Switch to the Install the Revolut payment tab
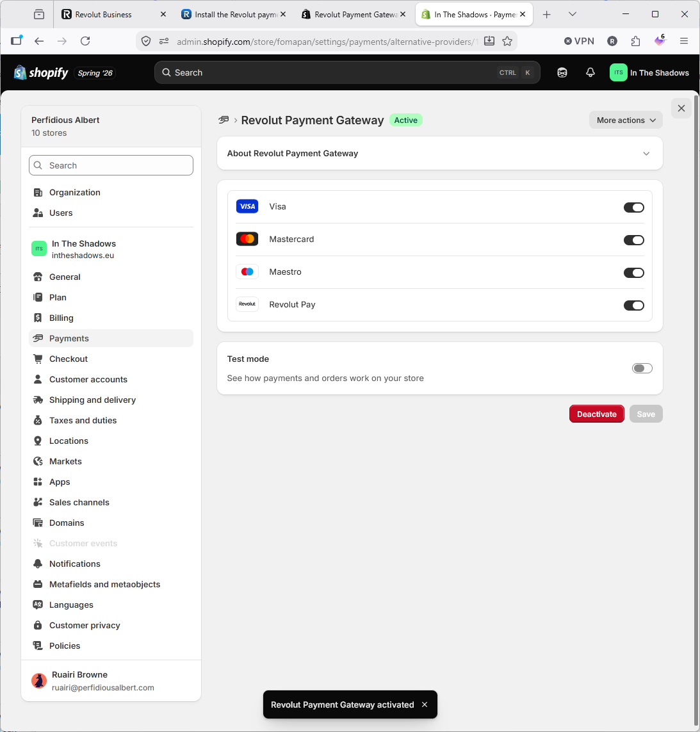This screenshot has width=700, height=732. (x=234, y=15)
